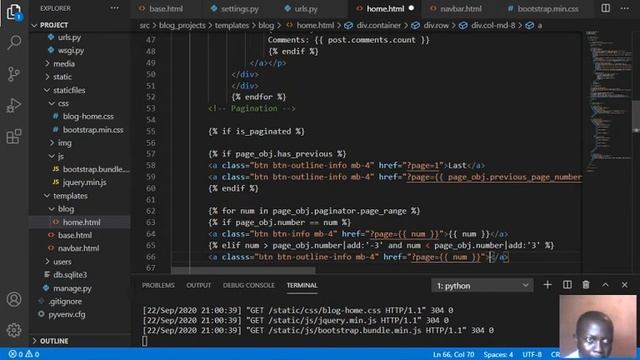Click 'Spaces: 4' indentation setting
640x360 pixels.
pos(498,354)
